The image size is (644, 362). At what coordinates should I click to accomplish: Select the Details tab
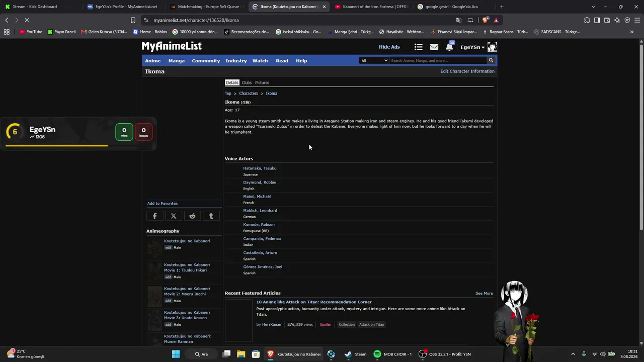click(x=232, y=82)
